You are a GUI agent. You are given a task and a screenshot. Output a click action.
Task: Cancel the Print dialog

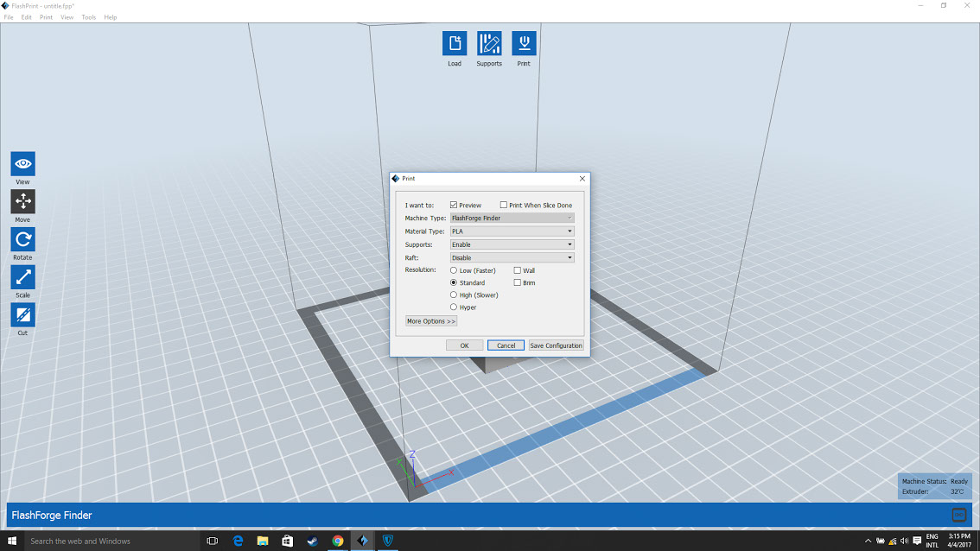506,345
